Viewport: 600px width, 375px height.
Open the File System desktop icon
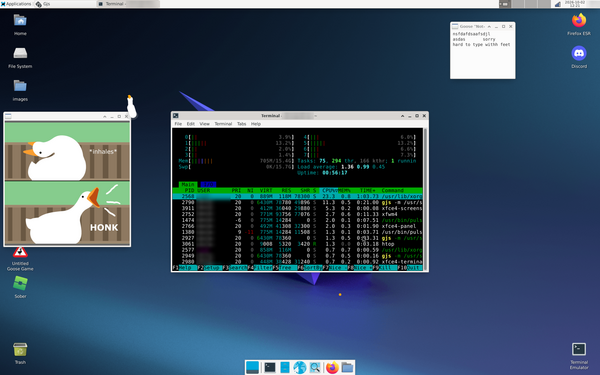click(x=20, y=57)
